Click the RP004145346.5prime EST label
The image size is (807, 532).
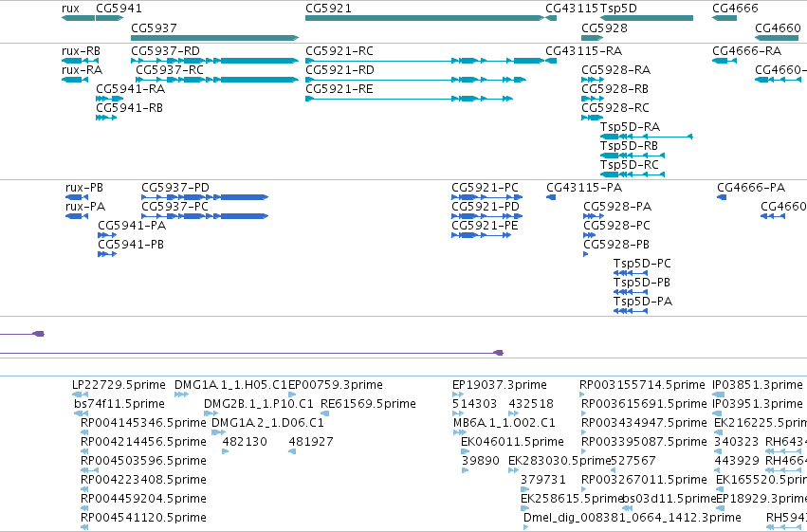pos(143,423)
